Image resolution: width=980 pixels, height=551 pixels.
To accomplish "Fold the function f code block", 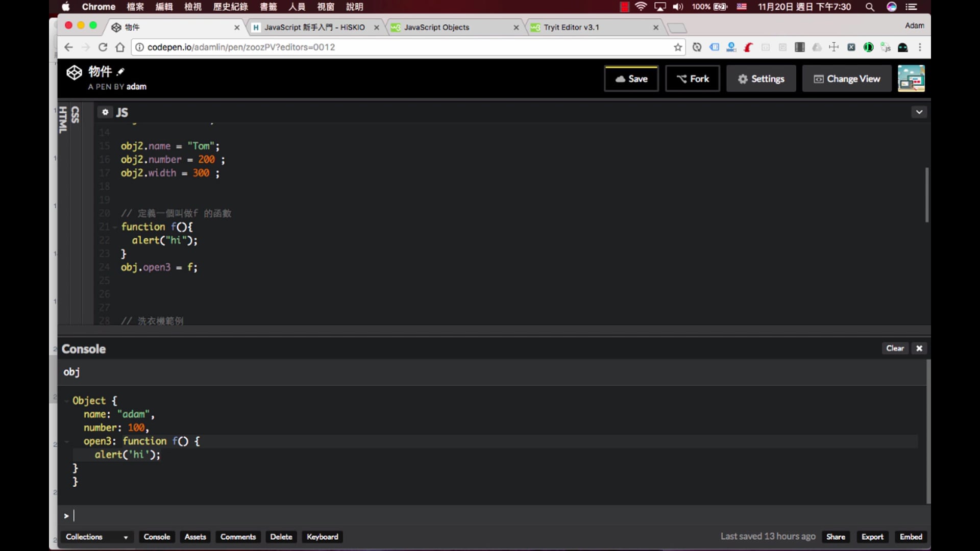I will [x=115, y=227].
